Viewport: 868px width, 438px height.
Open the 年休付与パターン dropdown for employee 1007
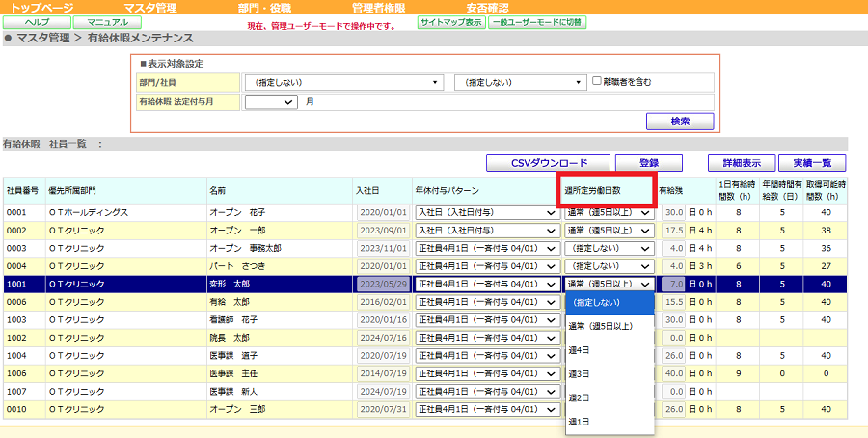click(487, 392)
